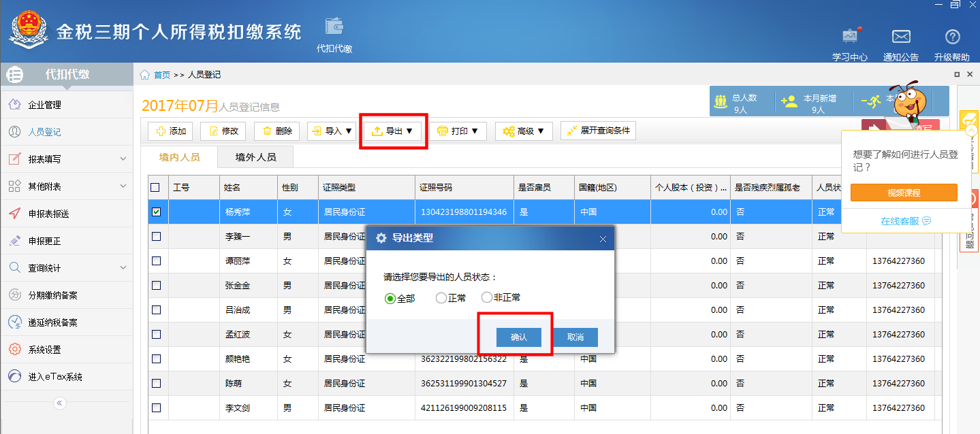The height and width of the screenshot is (434, 980).
Task: Click the 申报更正 pencil icon in sidebar
Action: click(x=14, y=241)
